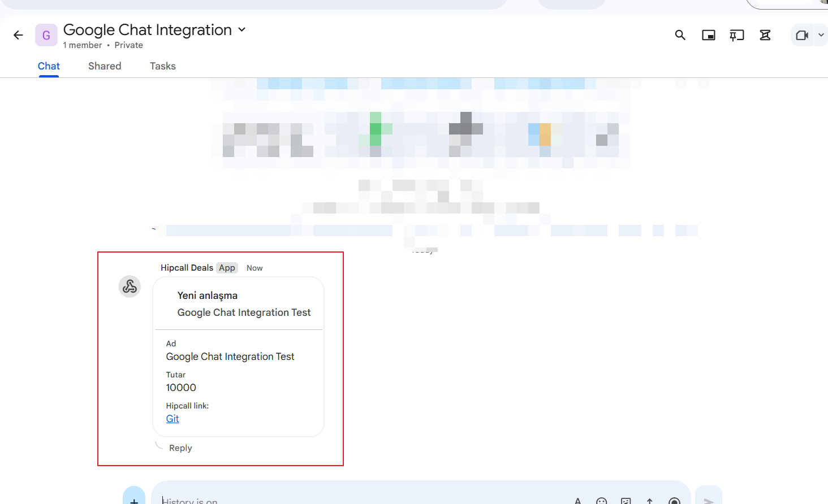Click the thread spool icon in header
The height and width of the screenshot is (504, 828).
[x=765, y=35]
